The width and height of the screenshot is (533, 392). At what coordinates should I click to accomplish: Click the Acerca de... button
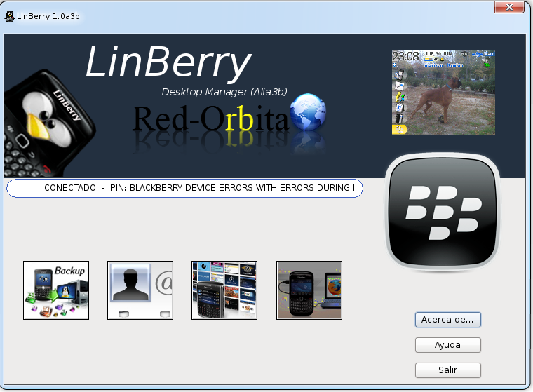click(447, 320)
